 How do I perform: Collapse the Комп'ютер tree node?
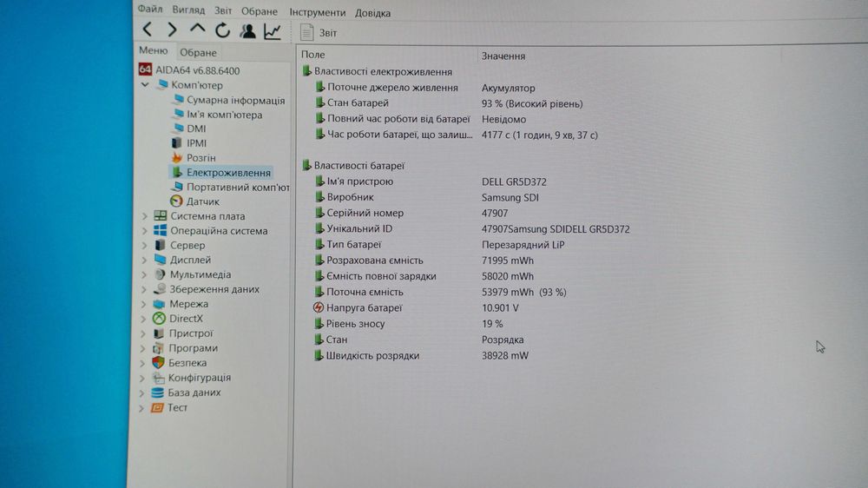pyautogui.click(x=145, y=85)
